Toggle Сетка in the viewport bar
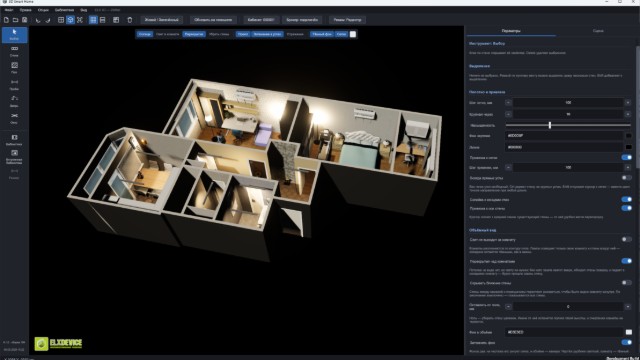Image resolution: width=640 pixels, height=360 pixels. tap(341, 34)
